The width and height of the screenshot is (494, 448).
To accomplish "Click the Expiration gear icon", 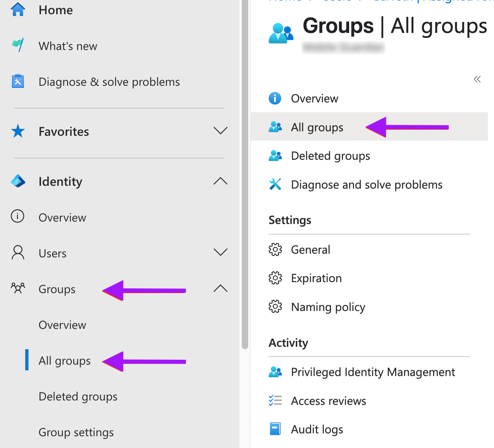I will pos(275,278).
